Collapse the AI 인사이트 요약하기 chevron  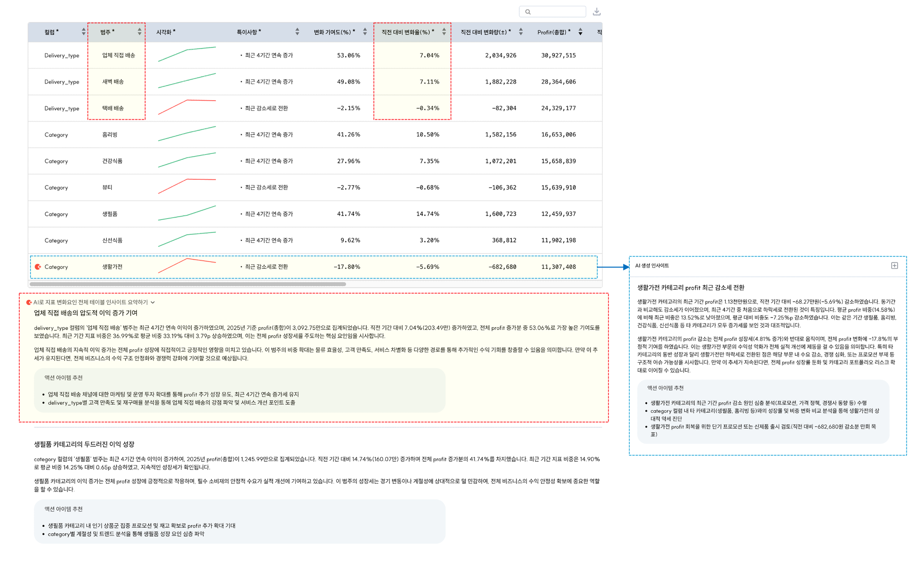click(x=153, y=303)
